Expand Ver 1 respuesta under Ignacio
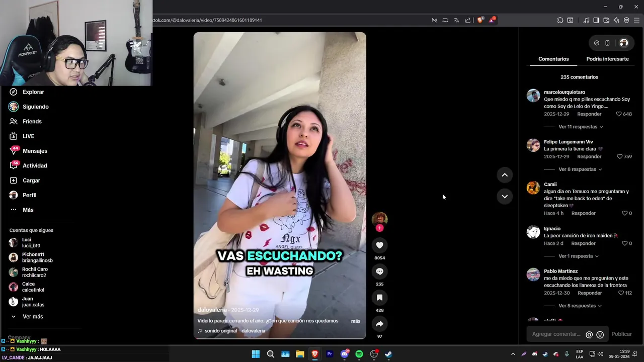 pos(579,256)
